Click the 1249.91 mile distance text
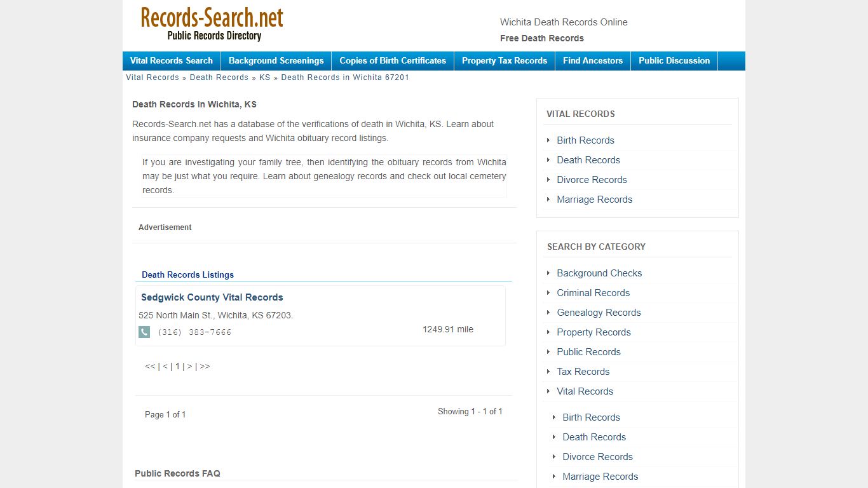Screen dimensions: 868x488 (448, 329)
